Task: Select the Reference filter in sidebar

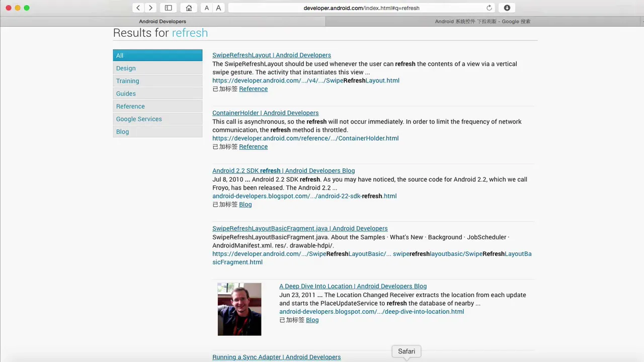Action: point(157,106)
